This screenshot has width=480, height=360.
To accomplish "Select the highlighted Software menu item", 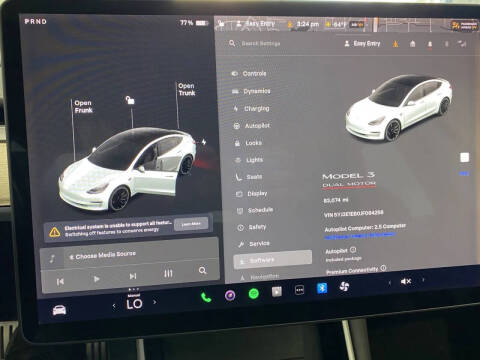I will (x=273, y=260).
